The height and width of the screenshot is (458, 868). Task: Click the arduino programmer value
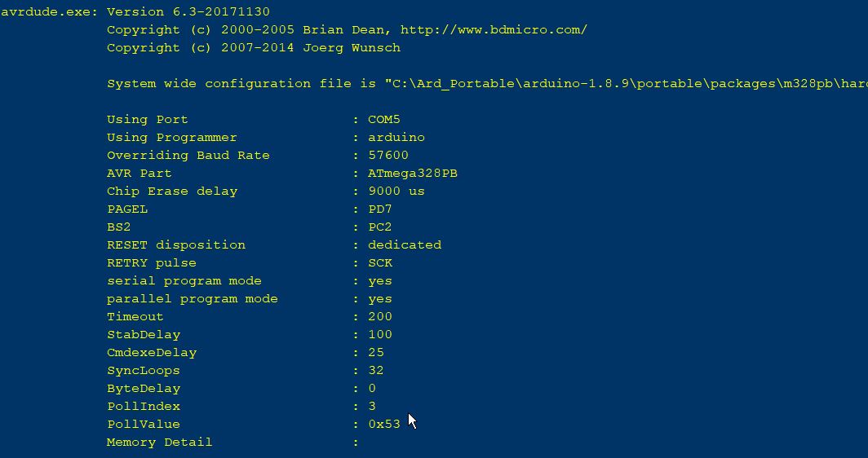(396, 137)
